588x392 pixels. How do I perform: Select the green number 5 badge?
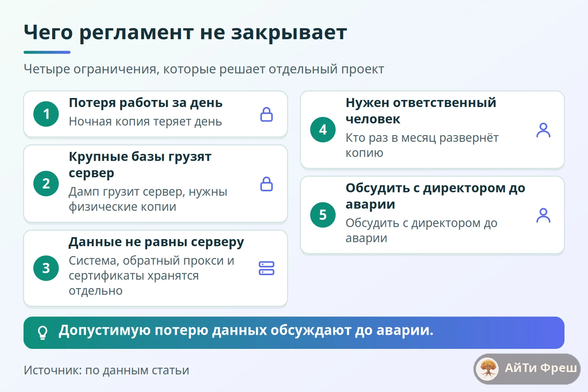323,215
